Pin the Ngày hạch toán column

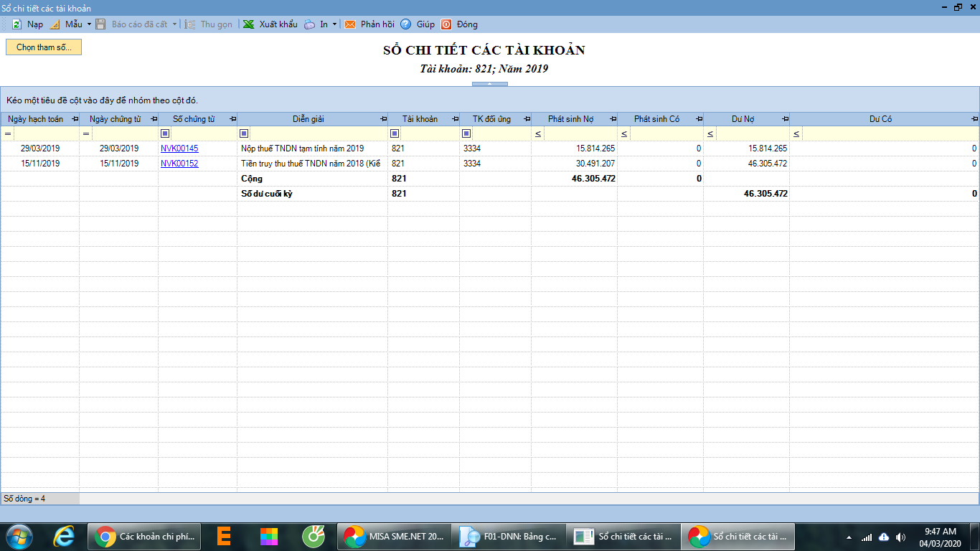pyautogui.click(x=75, y=119)
